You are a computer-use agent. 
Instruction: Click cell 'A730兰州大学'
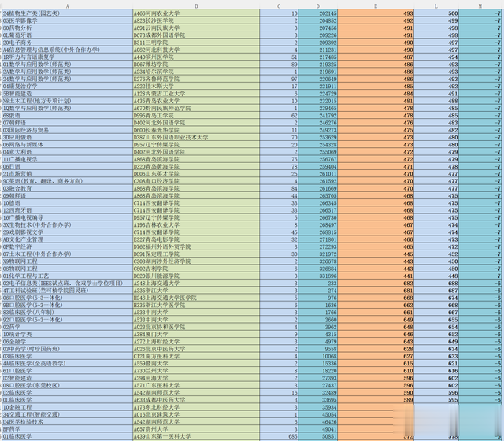[196, 371]
